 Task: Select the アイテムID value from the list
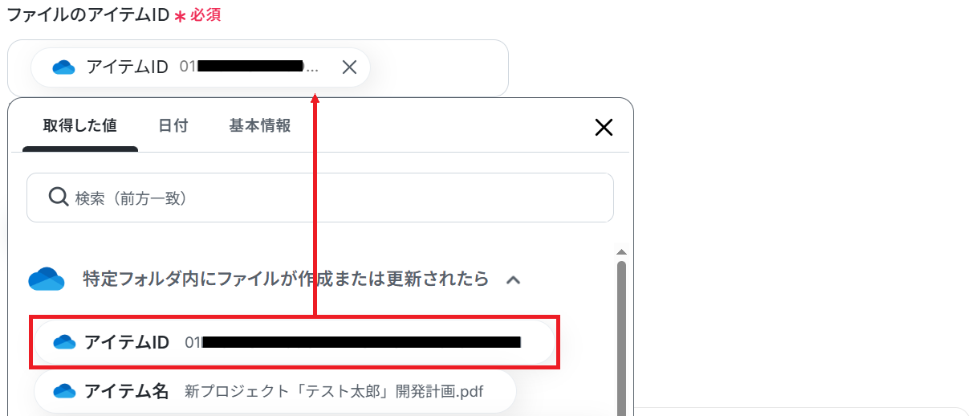[x=294, y=343]
